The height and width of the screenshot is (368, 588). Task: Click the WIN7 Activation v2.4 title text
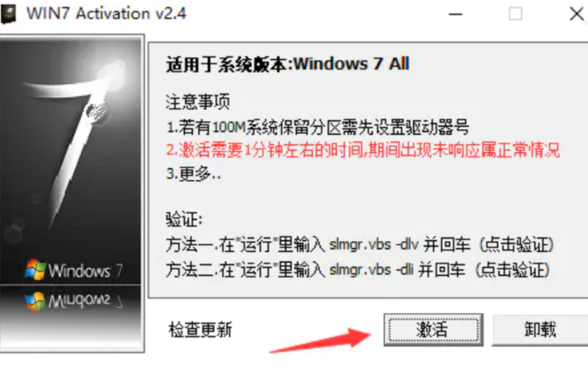[106, 14]
